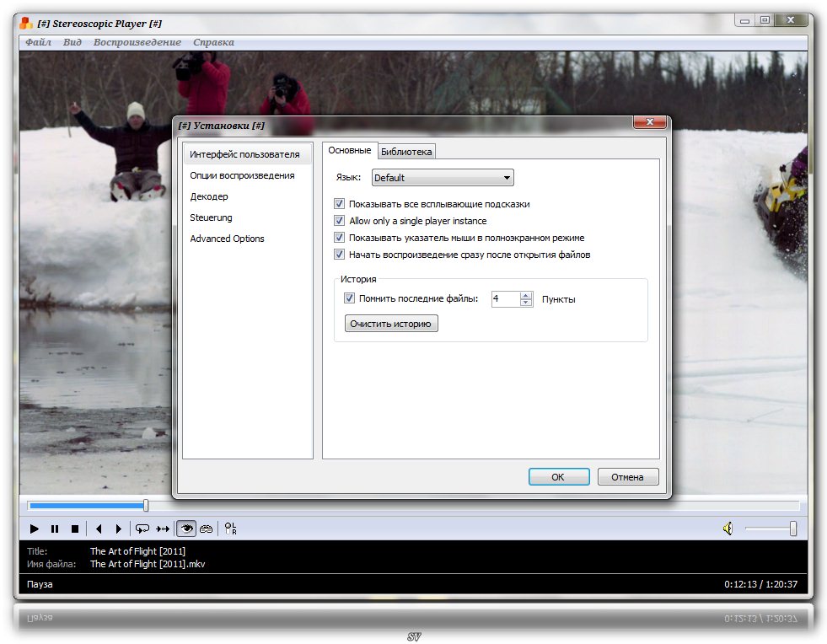
Task: Toggle 'Показывать все всплывающие подсказки' checkbox
Action: pos(340,204)
